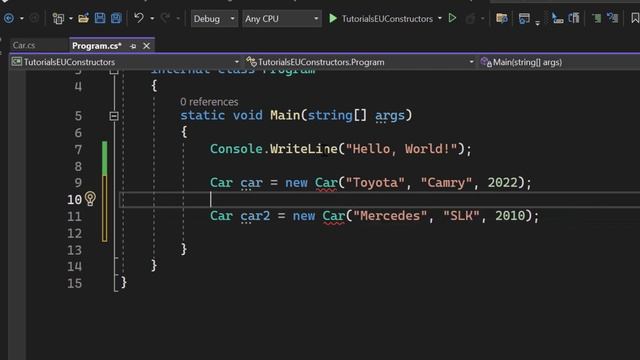Open the New Project icon dropdown arrow

pos(71,19)
